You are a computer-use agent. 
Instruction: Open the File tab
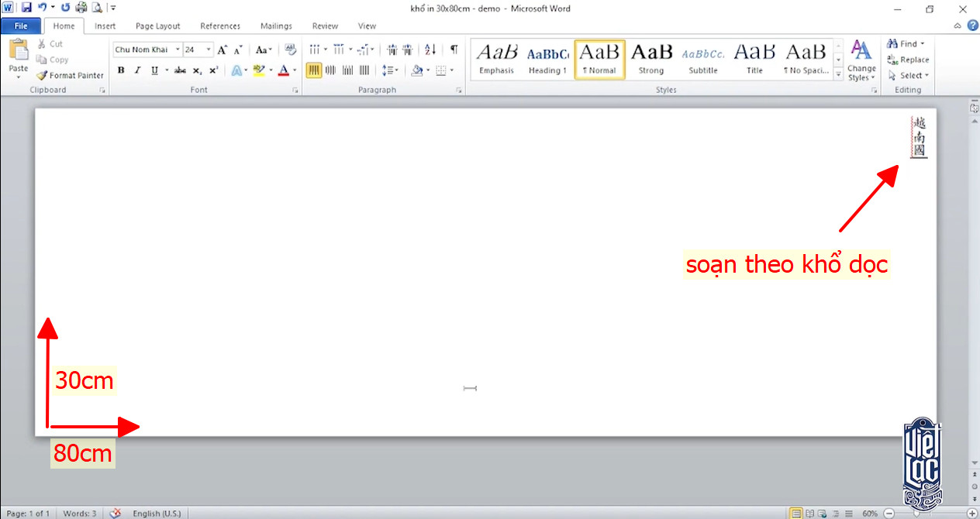point(21,26)
